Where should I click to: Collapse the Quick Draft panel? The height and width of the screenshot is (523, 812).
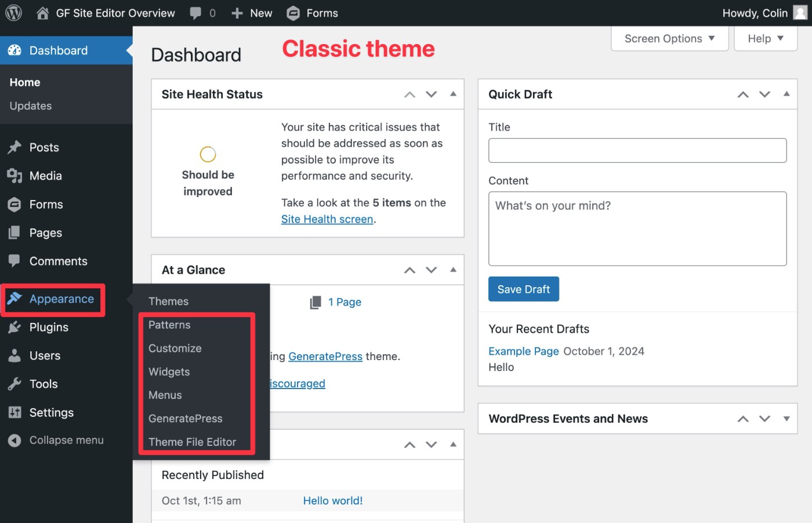coord(786,94)
